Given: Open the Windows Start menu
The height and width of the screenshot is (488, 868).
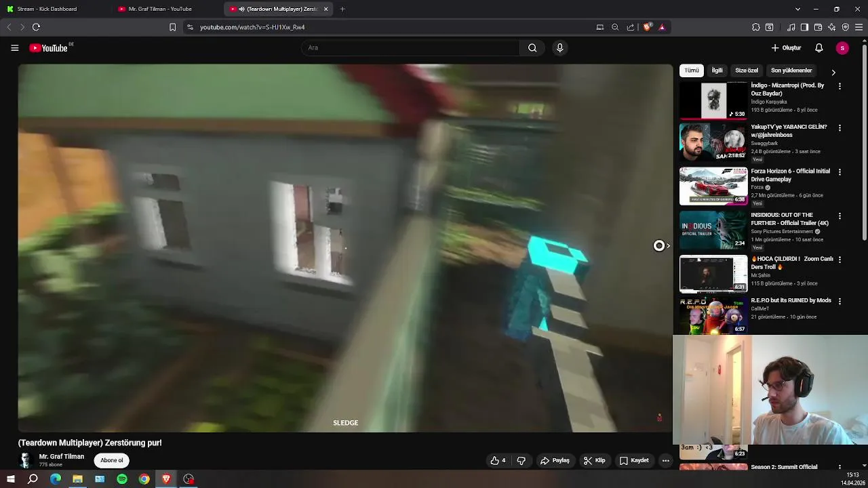Looking at the screenshot, I should 10,479.
